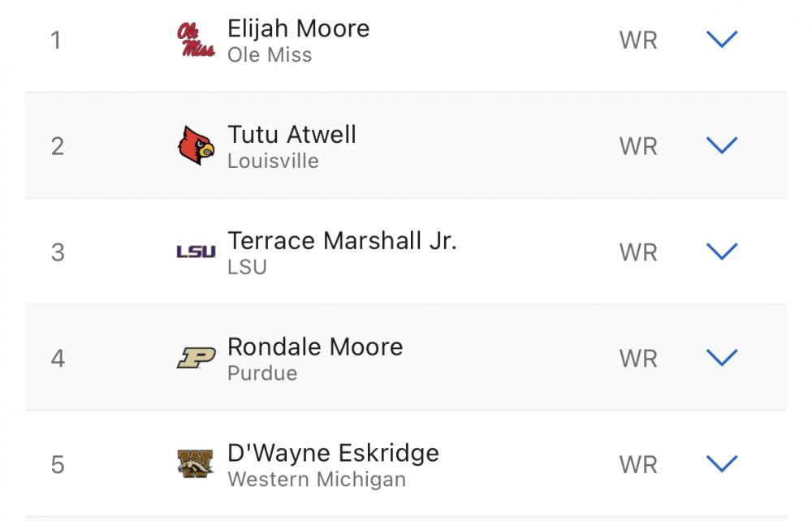Expand Elijah Moore's row details

point(722,39)
